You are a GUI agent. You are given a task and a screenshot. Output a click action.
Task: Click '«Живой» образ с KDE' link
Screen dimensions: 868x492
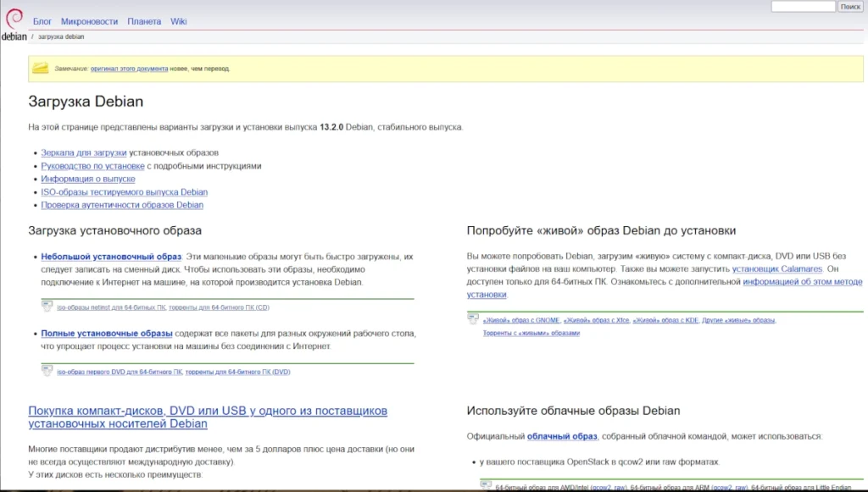(x=665, y=320)
